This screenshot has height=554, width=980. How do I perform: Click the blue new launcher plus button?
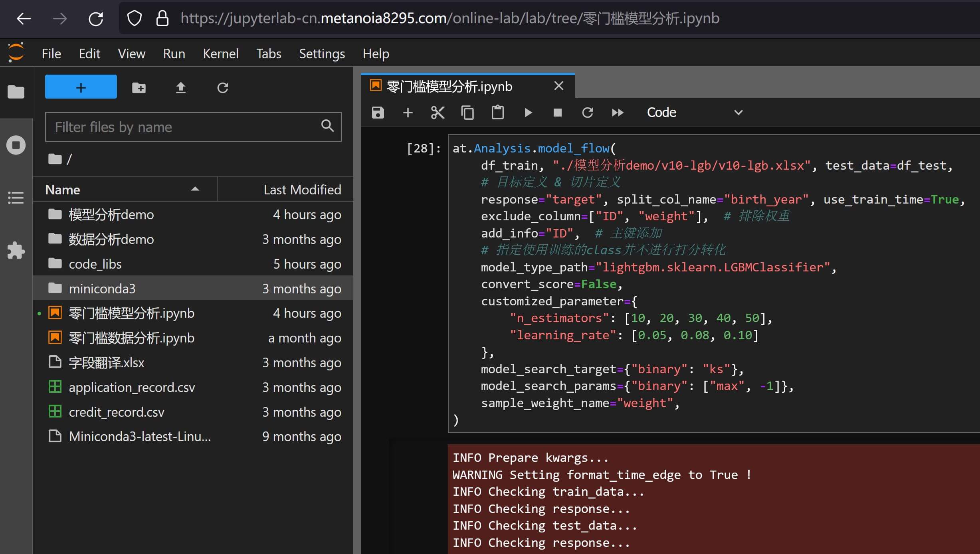tap(81, 87)
